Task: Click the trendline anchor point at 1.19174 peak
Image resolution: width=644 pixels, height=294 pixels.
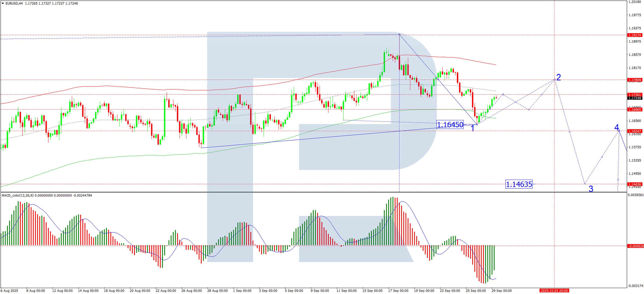Action: coord(399,34)
